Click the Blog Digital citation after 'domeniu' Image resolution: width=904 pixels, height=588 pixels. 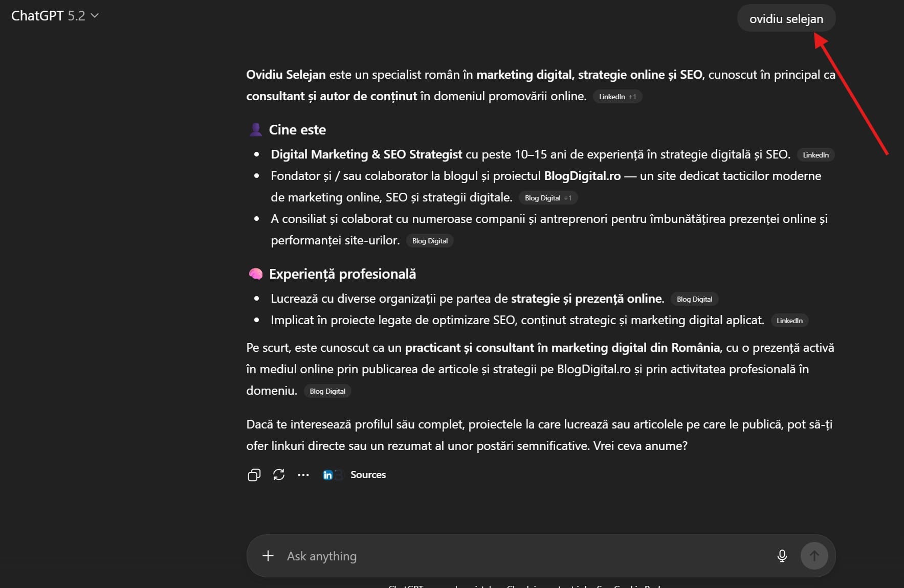coord(327,391)
